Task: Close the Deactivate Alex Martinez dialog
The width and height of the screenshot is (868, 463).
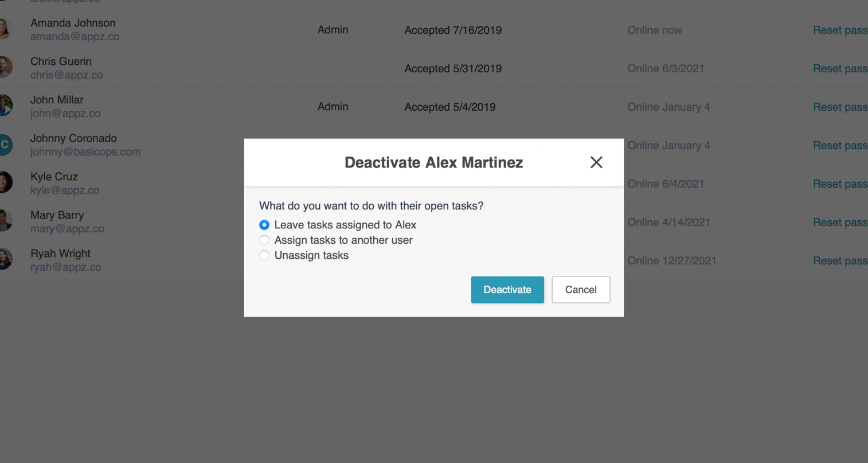Action: (596, 163)
